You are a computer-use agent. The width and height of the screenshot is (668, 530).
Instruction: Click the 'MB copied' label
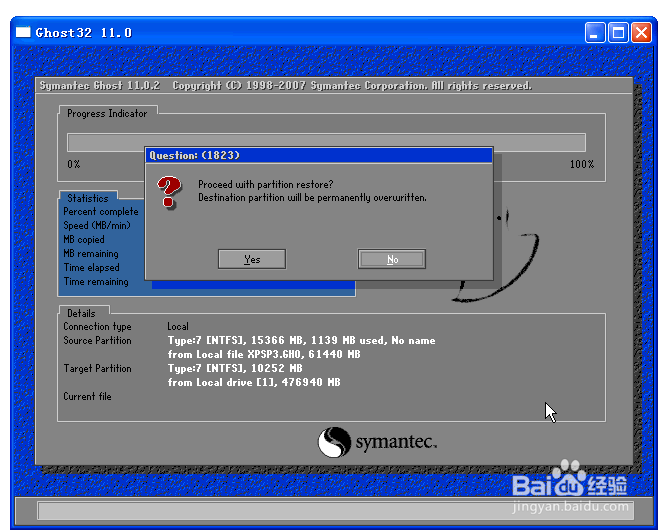[x=84, y=239]
